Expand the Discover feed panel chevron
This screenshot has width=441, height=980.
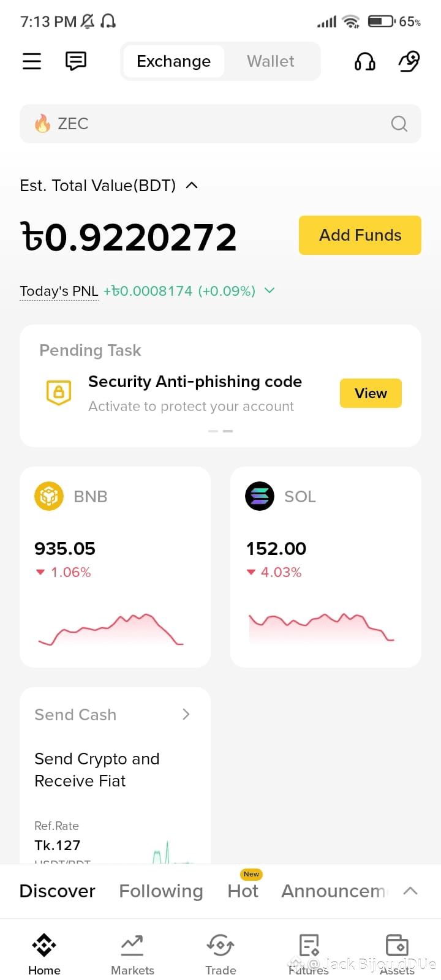[x=410, y=891]
